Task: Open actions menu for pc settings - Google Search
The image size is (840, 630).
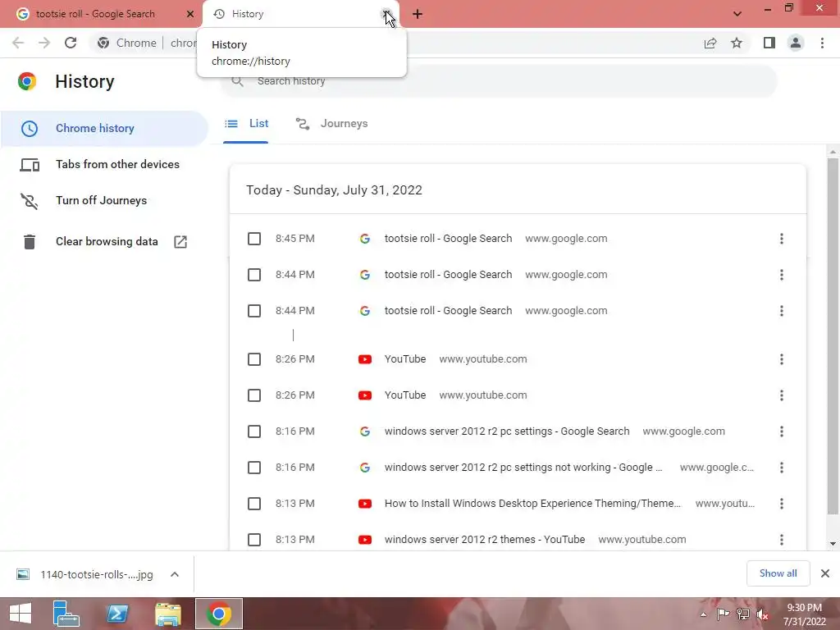Action: coord(782,431)
